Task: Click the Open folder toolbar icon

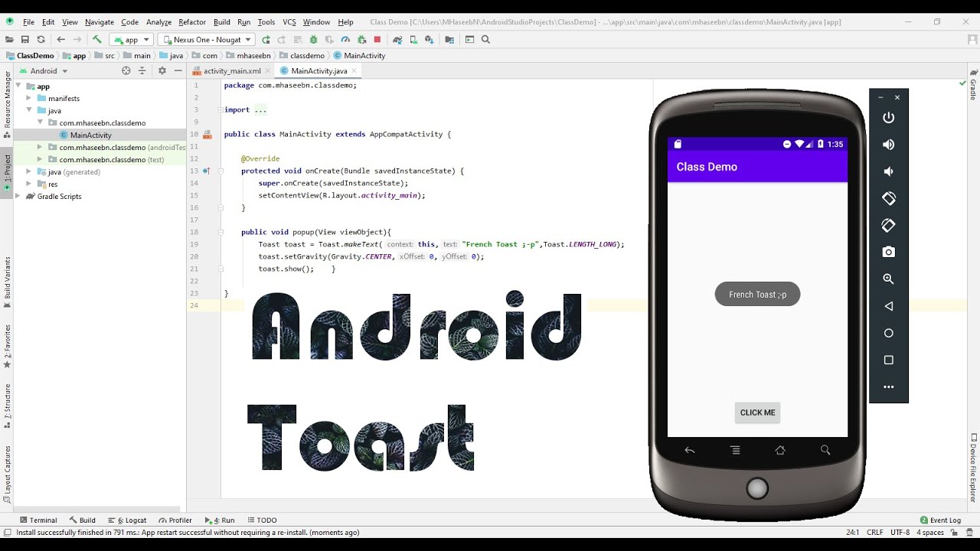Action: [x=9, y=40]
